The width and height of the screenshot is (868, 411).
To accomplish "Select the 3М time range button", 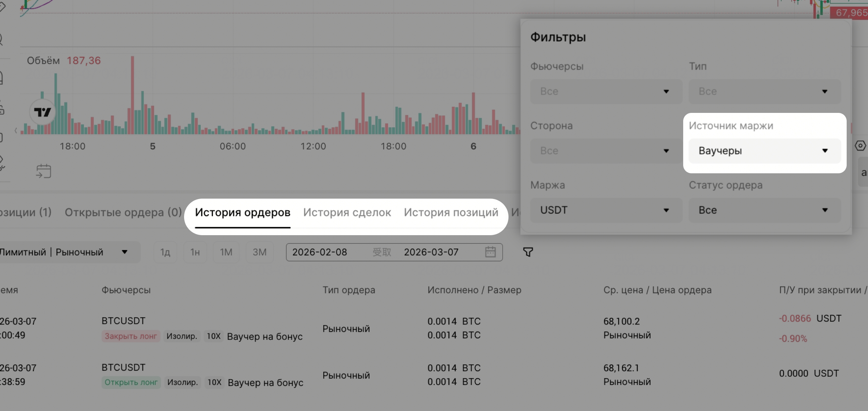I will point(259,252).
